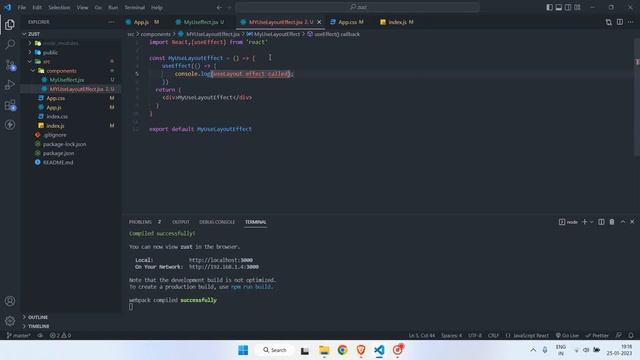Image resolution: width=640 pixels, height=360 pixels.
Task: Switch to the index.js editor tab
Action: (x=397, y=22)
